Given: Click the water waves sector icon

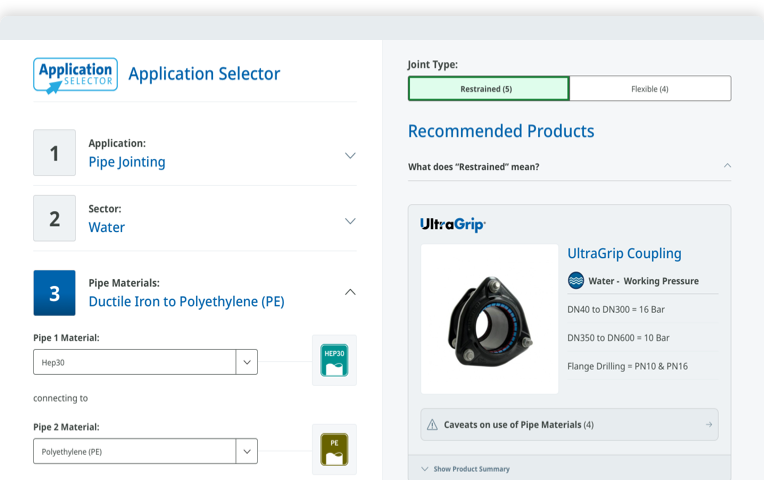Looking at the screenshot, I should [x=576, y=281].
